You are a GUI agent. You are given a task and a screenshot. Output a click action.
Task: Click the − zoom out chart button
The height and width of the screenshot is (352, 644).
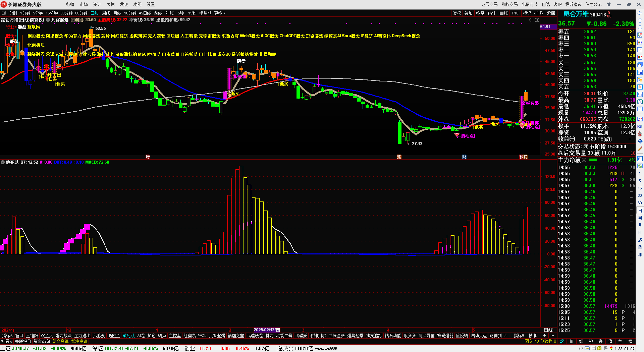pyautogui.click(x=552, y=336)
